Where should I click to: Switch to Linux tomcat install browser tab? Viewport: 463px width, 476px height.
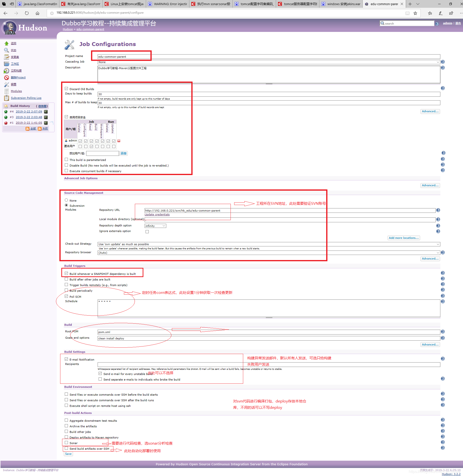tap(124, 4)
